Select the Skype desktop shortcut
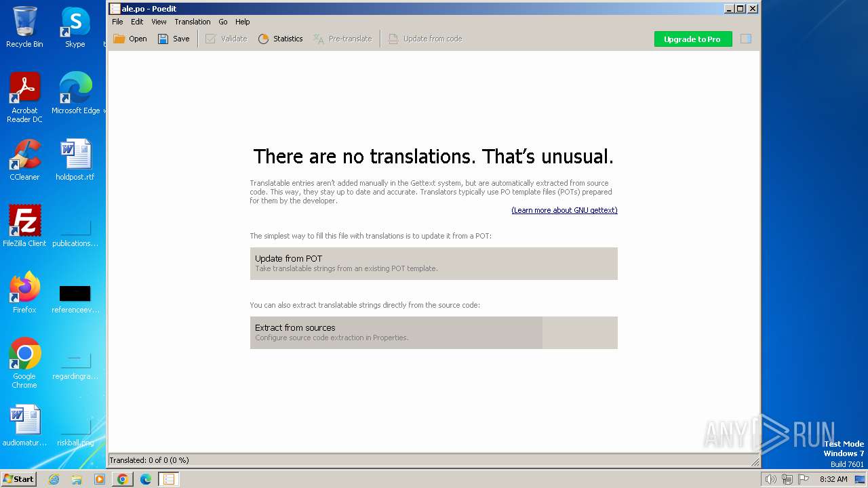868x488 pixels. click(x=75, y=27)
